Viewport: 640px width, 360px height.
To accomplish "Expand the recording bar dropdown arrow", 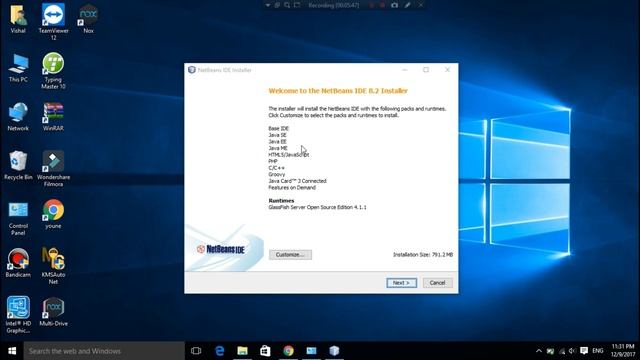I will [268, 5].
